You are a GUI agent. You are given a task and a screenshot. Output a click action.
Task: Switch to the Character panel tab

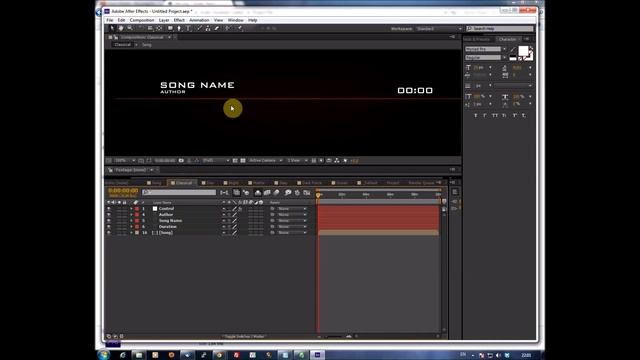(x=507, y=39)
